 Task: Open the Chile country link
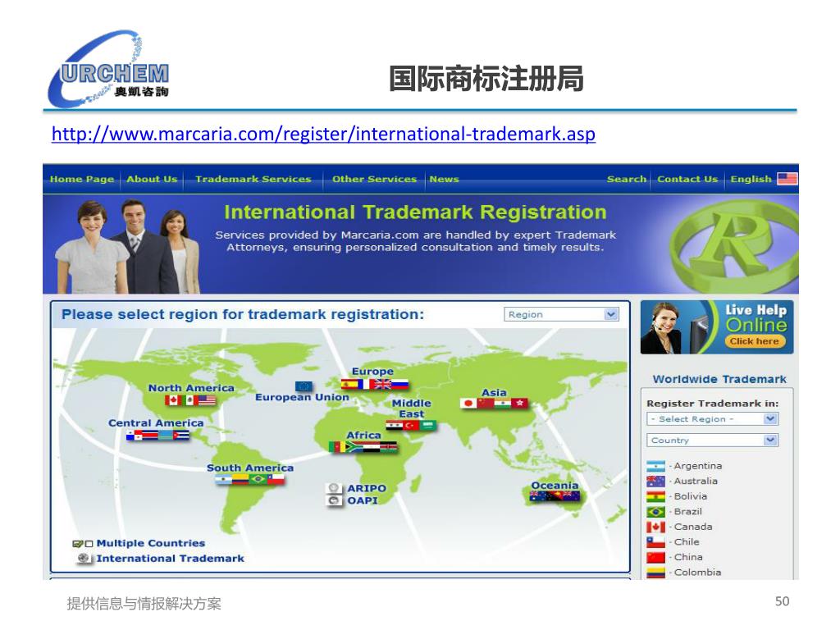687,542
